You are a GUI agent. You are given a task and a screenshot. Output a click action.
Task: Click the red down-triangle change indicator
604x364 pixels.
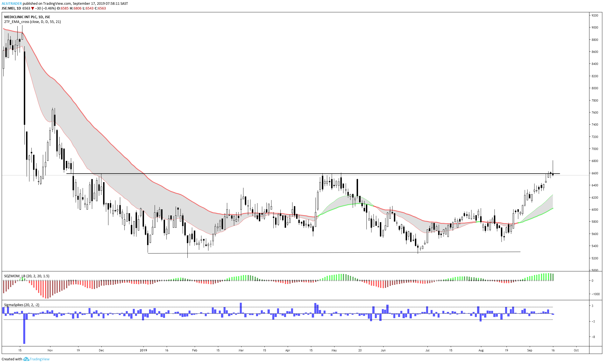[x=32, y=8]
